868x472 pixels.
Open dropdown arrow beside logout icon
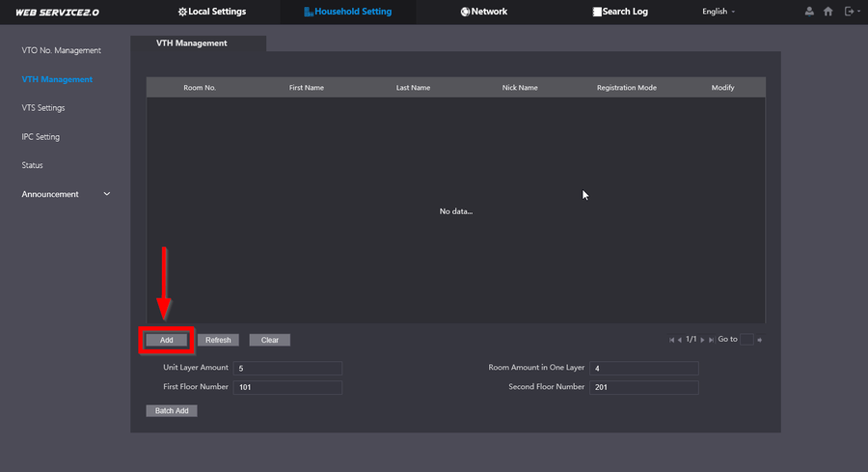pos(857,12)
